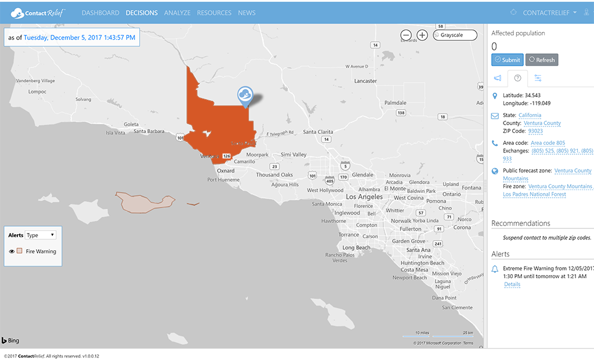Zoom out the map with minus button

(406, 35)
